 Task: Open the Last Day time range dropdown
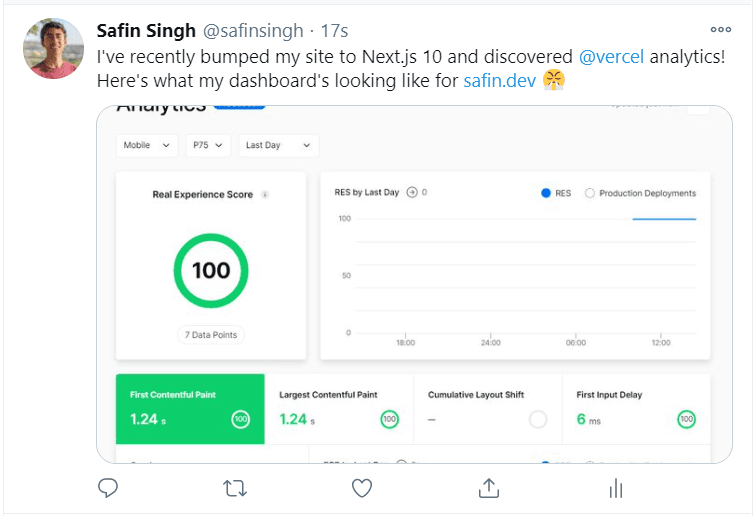click(x=278, y=145)
